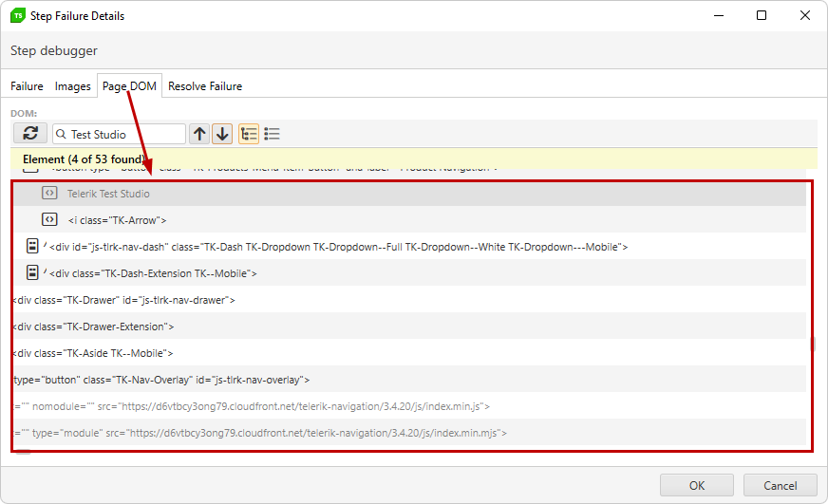Select the index.min.mjs module script row
828x504 pixels.
point(410,433)
